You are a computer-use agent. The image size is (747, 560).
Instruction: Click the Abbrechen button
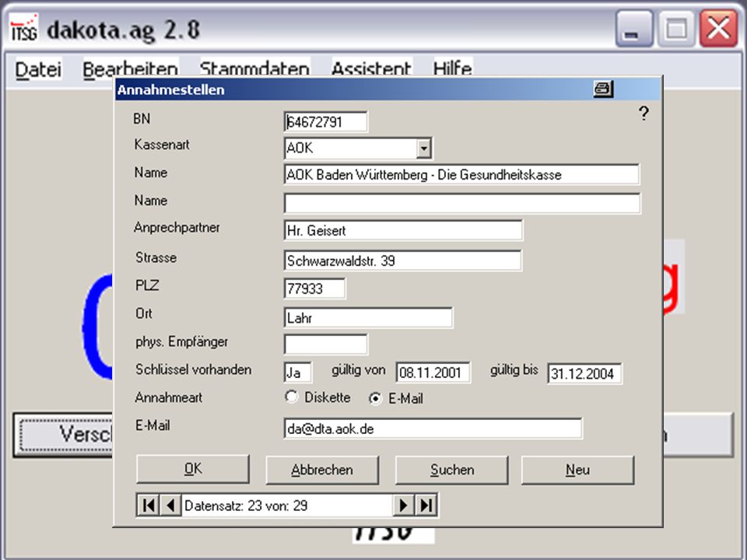[x=322, y=470]
